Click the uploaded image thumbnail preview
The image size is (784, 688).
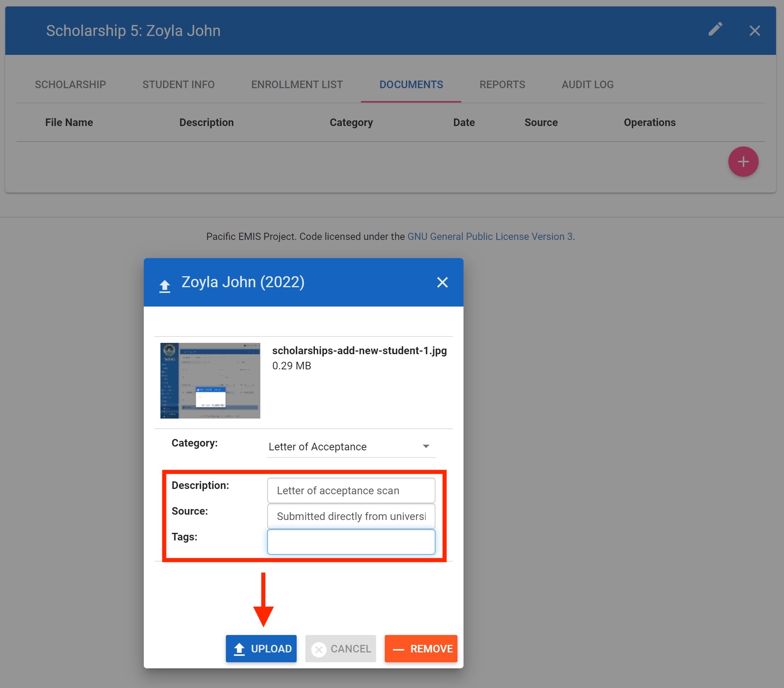pos(210,380)
